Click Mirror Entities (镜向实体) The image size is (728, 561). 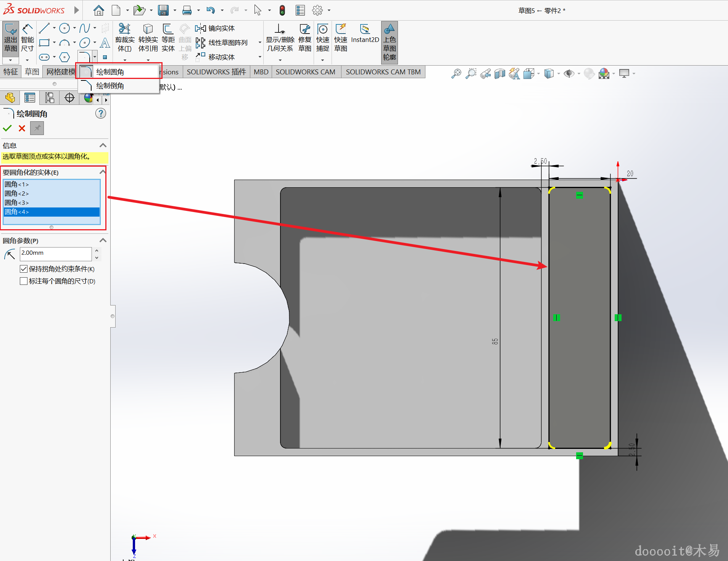tap(215, 28)
